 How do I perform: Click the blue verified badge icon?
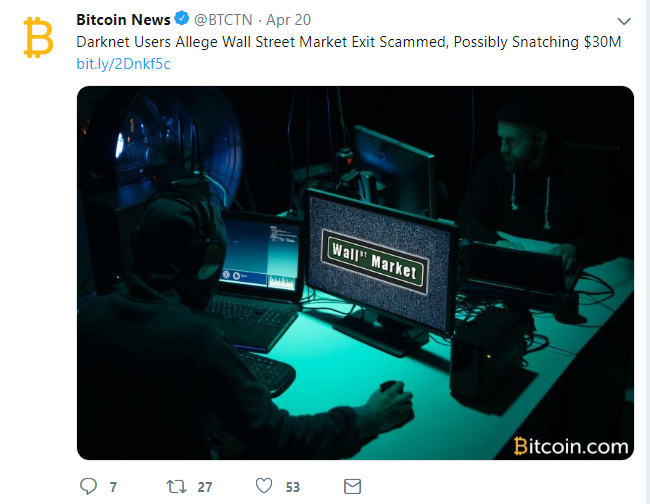click(x=182, y=19)
